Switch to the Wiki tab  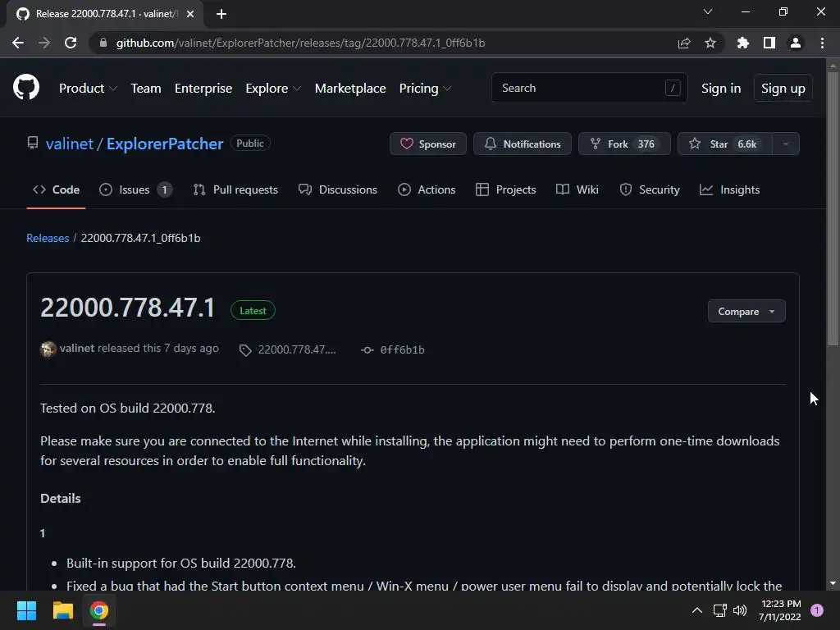tap(577, 189)
